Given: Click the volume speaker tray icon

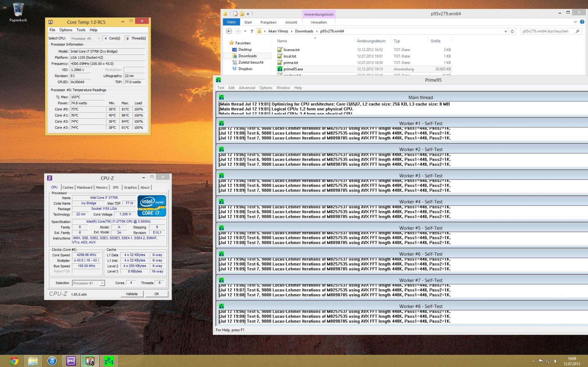Looking at the screenshot, I should [556, 361].
